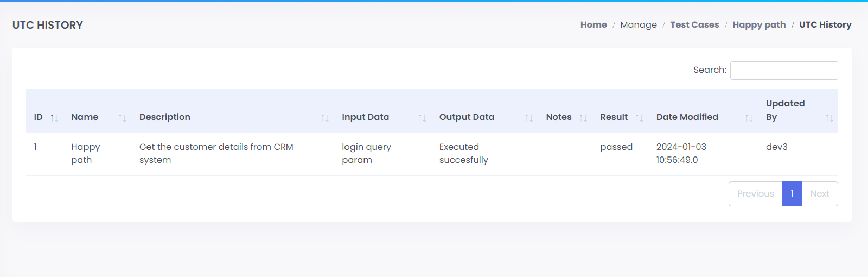The width and height of the screenshot is (868, 277).
Task: Click the Result column sort icon
Action: [x=639, y=118]
